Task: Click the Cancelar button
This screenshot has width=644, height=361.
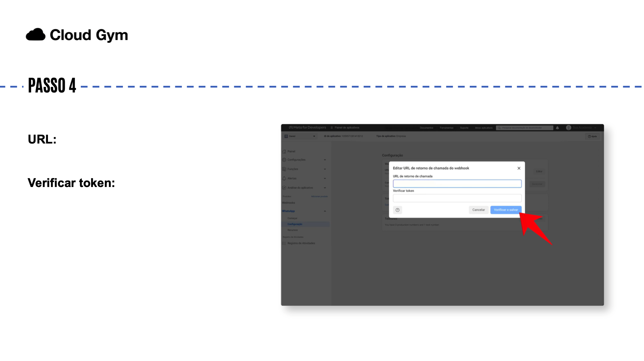Action: coord(479,210)
